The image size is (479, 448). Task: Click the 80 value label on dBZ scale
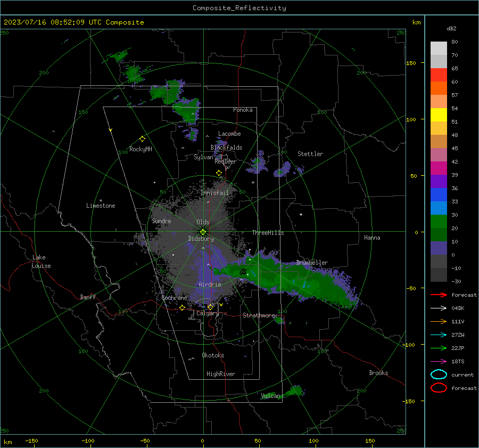coord(455,42)
